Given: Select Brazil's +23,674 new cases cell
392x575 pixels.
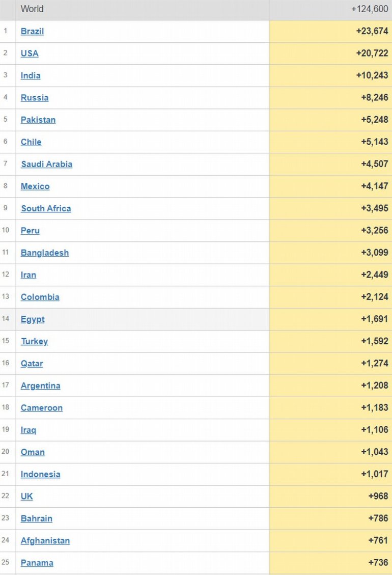Looking at the screenshot, I should [372, 31].
